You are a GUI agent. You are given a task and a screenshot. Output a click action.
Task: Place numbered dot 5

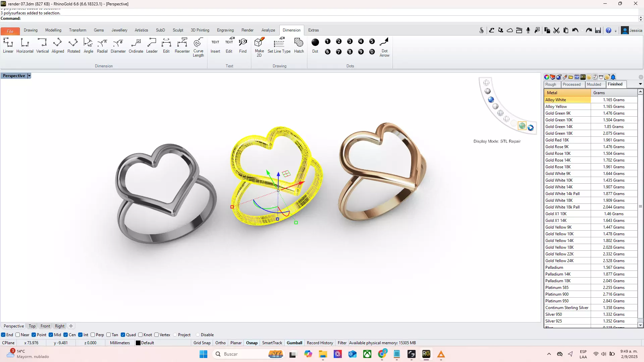(x=372, y=42)
